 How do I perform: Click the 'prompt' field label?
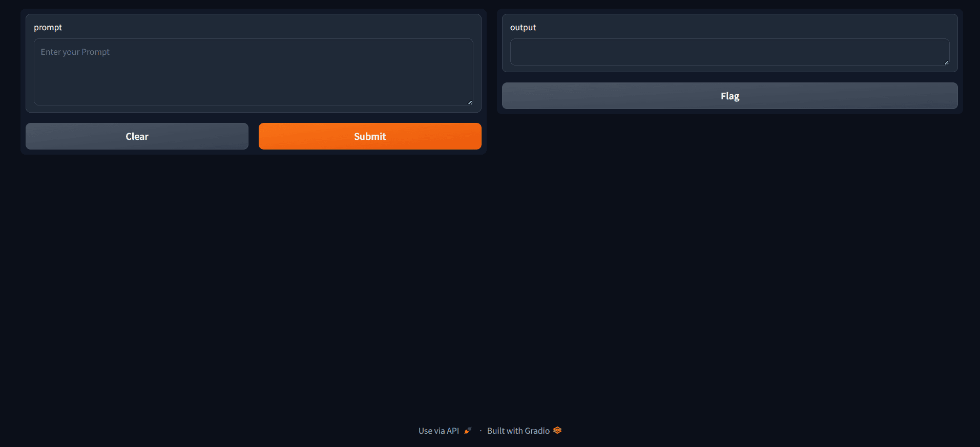[x=48, y=28]
